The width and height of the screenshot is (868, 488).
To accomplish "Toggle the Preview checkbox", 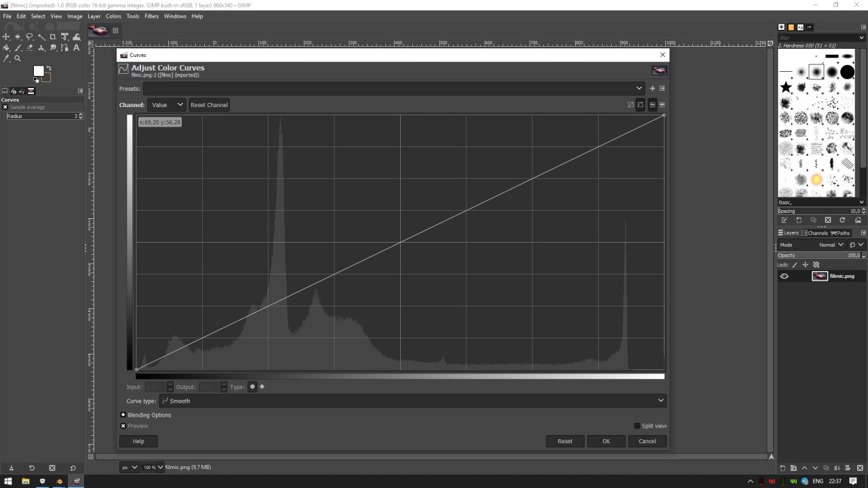I will tap(123, 426).
